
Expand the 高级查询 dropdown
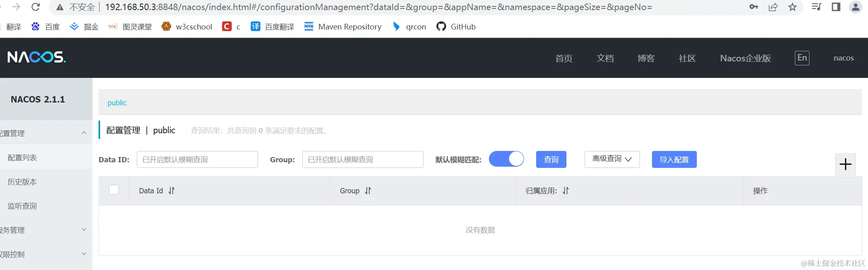click(612, 159)
